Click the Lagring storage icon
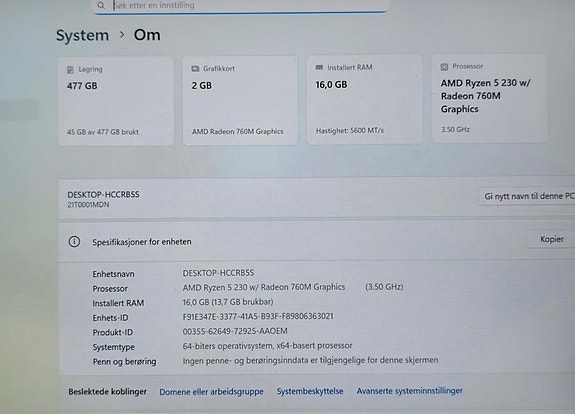 70,70
